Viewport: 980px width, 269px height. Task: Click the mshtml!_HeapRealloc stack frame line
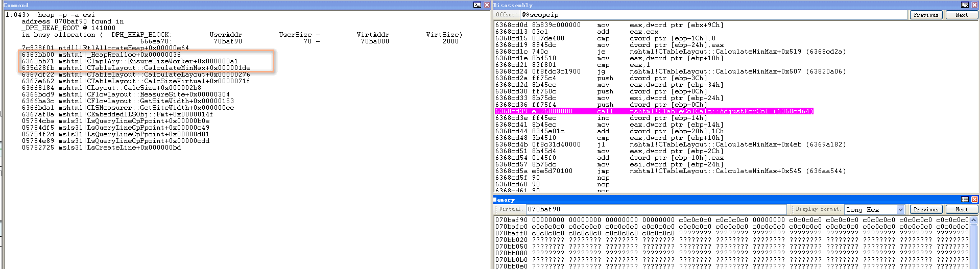(101, 55)
